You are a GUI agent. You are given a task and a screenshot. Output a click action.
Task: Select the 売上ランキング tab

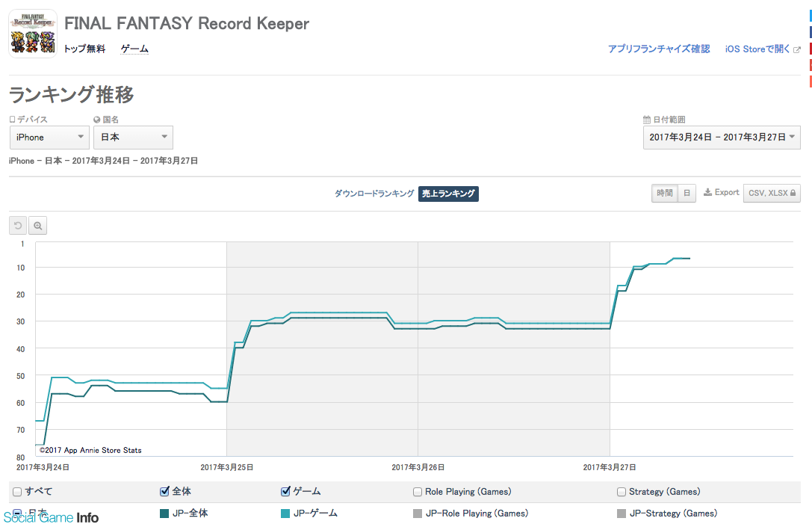pos(448,194)
